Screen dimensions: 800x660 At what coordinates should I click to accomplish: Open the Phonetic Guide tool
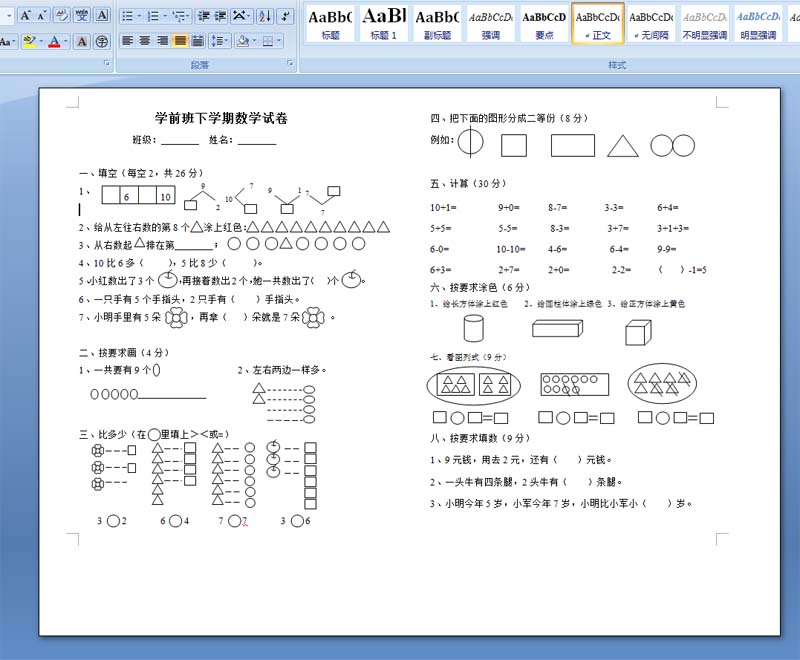pyautogui.click(x=82, y=16)
